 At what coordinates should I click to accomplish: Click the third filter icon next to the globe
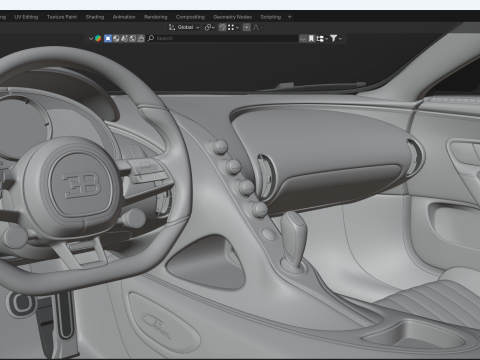point(124,39)
